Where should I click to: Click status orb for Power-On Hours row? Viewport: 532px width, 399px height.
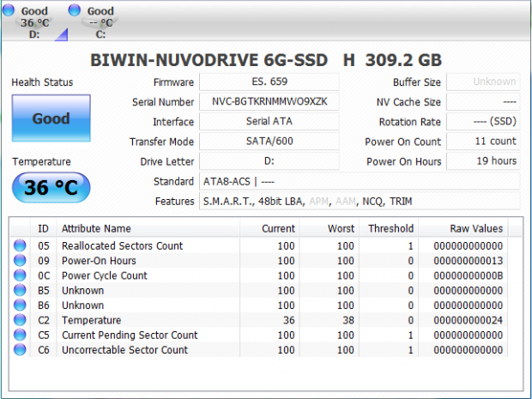coord(20,260)
